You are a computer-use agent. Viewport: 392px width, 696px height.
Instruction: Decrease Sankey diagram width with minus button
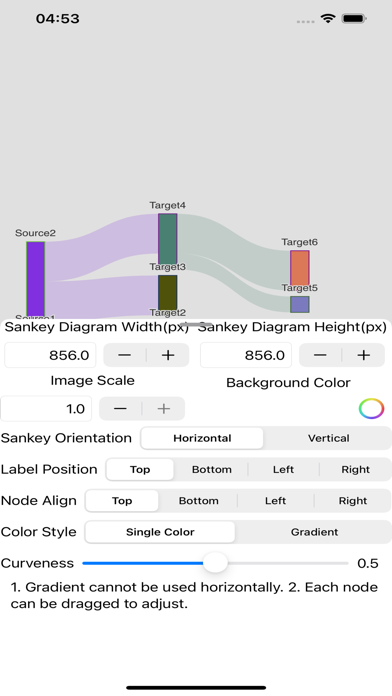click(125, 355)
